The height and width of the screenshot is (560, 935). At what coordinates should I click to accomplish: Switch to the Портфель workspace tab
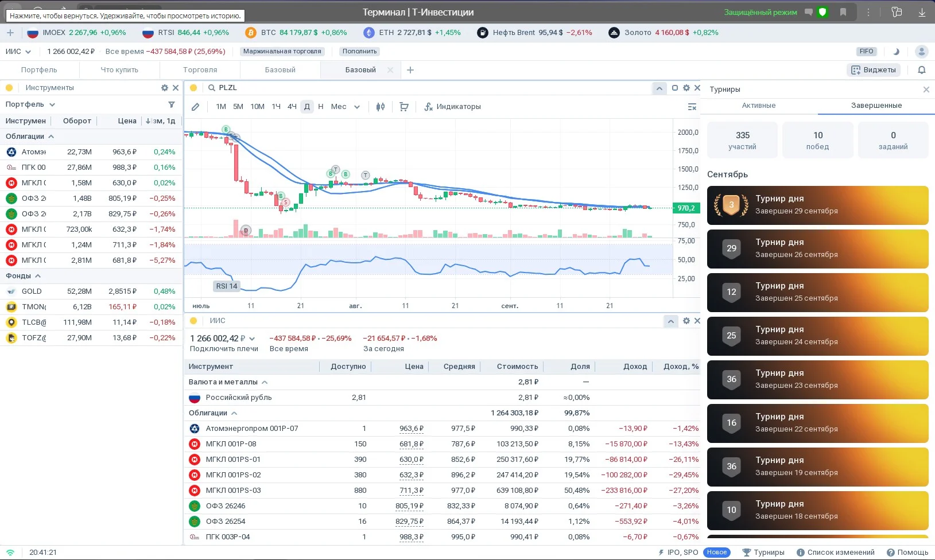pos(39,70)
